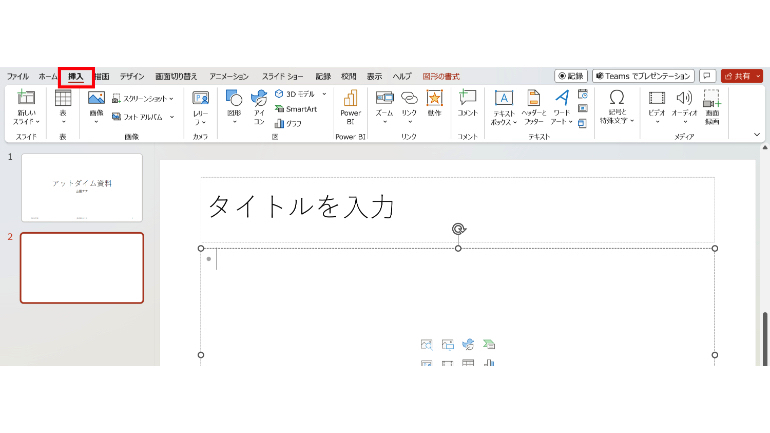
Task: Insert date and time icon
Action: (x=583, y=94)
